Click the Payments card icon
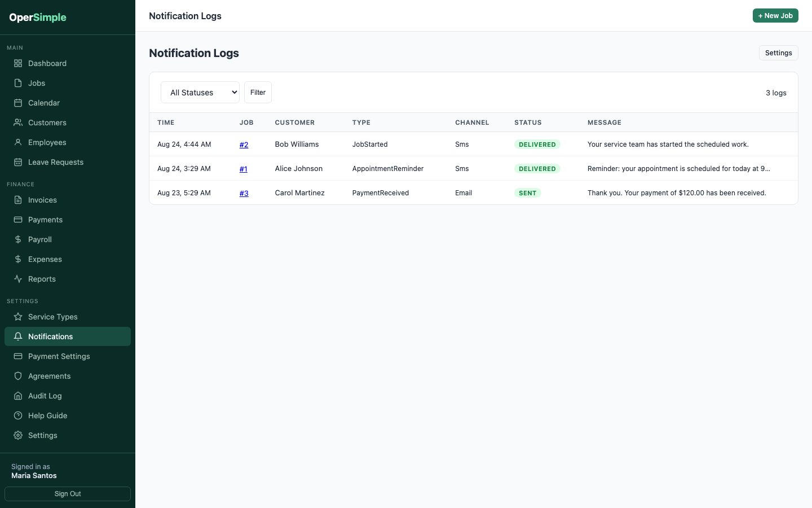Viewport: 812px width, 508px height. (18, 220)
